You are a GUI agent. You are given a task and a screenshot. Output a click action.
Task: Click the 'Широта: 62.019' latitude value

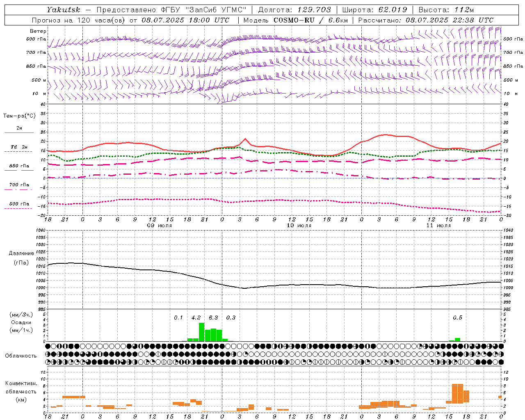(374, 10)
